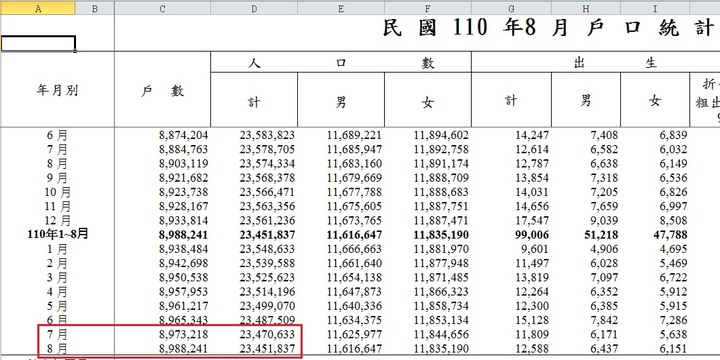Select column A header
720x360 pixels.
tap(38, 8)
